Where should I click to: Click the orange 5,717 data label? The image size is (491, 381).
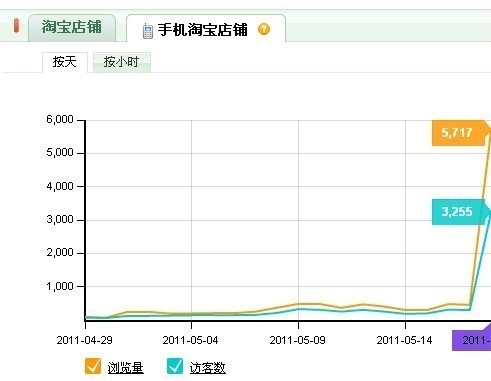(x=458, y=133)
